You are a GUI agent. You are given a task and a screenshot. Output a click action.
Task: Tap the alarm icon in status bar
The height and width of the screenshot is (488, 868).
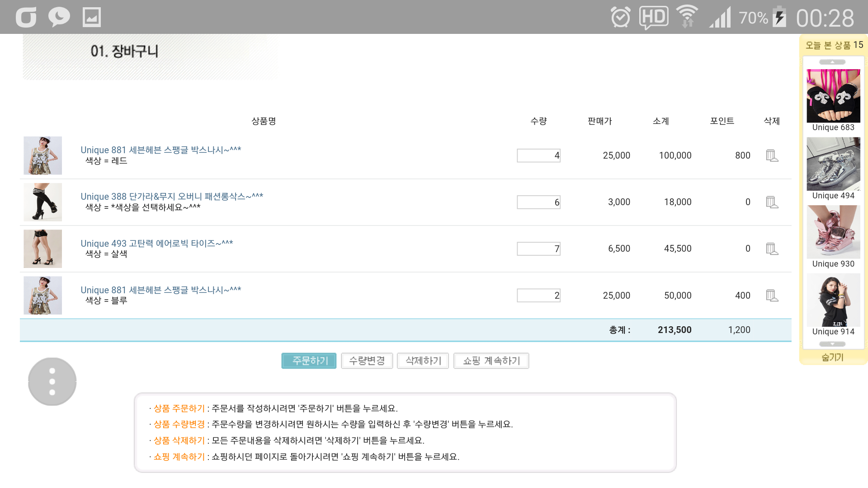[x=620, y=18]
